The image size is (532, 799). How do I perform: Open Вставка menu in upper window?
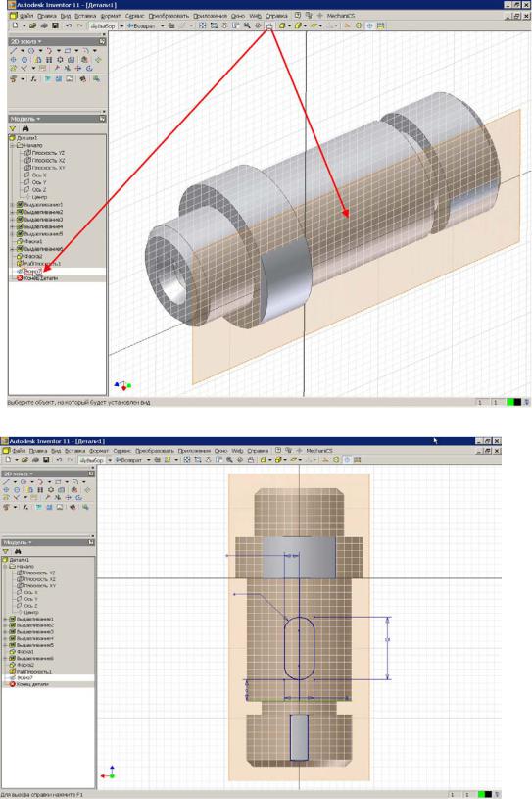pyautogui.click(x=85, y=16)
